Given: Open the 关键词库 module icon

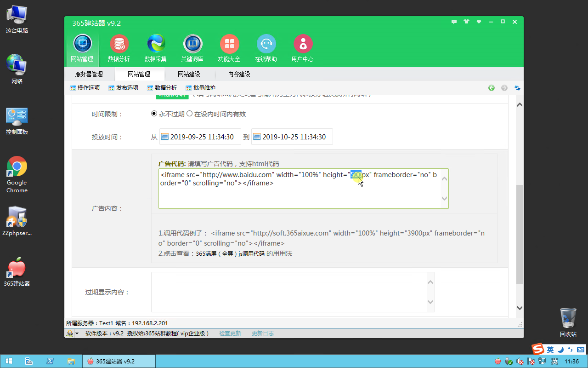Looking at the screenshot, I should [192, 48].
